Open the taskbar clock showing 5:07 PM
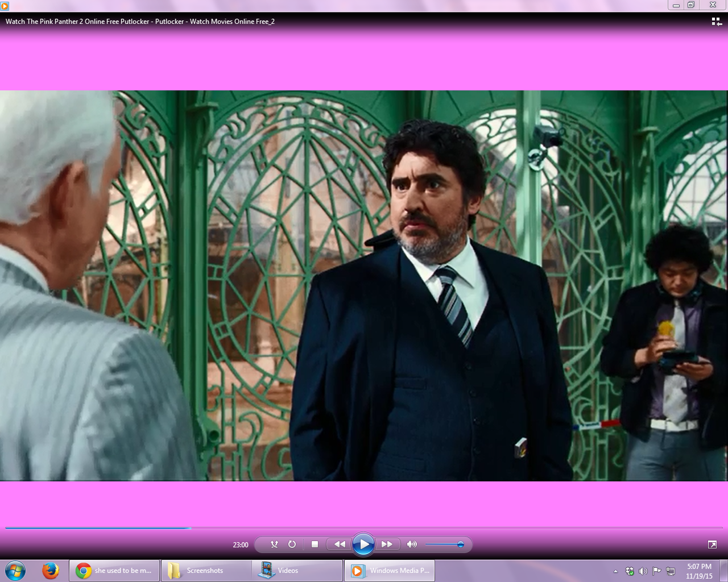Screen dimensions: 728x582 point(699,571)
